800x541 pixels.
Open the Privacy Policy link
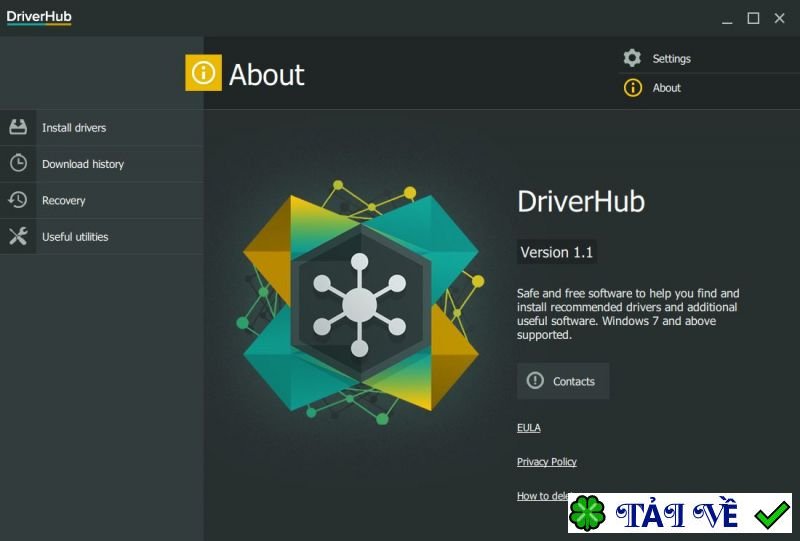pyautogui.click(x=546, y=461)
